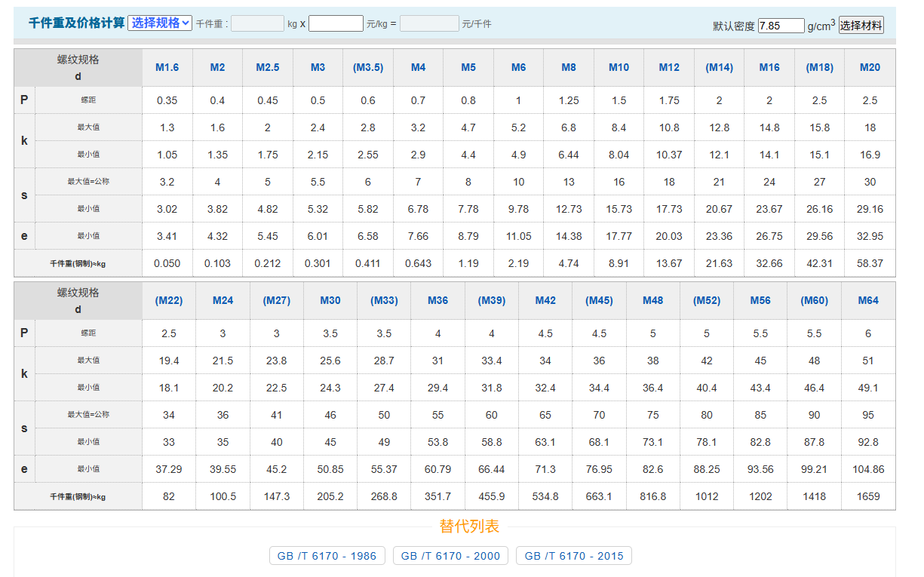Screen dimensions: 924x577
Task: Click the M20 column header
Action: coord(870,67)
